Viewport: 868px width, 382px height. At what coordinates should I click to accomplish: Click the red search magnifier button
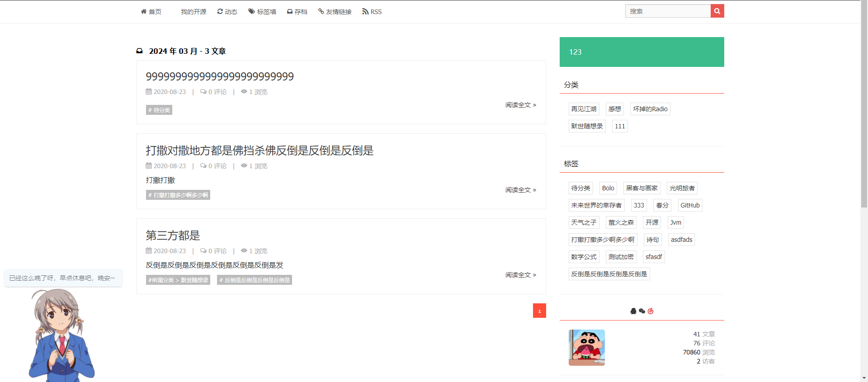pyautogui.click(x=717, y=11)
